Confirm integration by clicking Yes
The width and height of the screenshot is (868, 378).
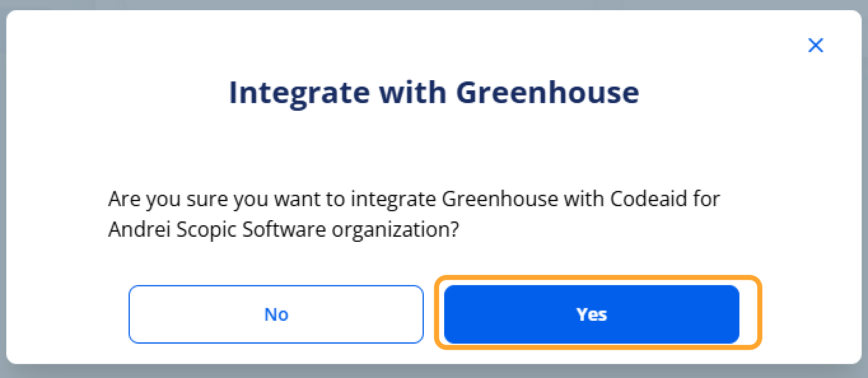(591, 314)
